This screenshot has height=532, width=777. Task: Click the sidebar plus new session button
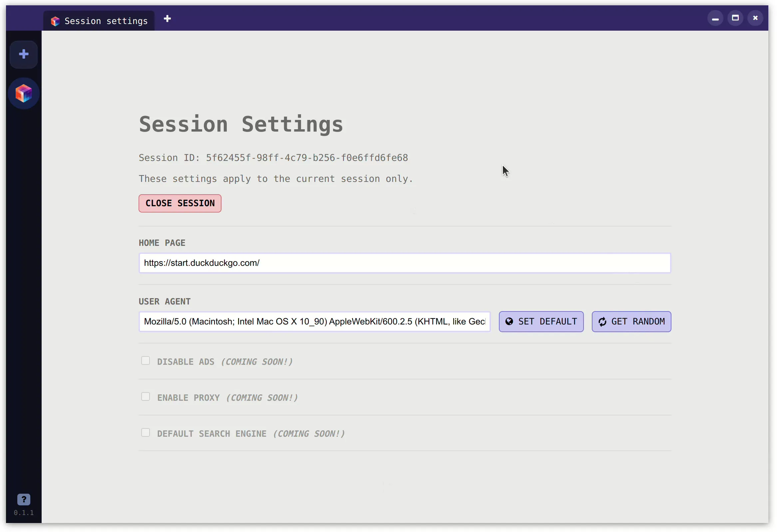(x=23, y=54)
